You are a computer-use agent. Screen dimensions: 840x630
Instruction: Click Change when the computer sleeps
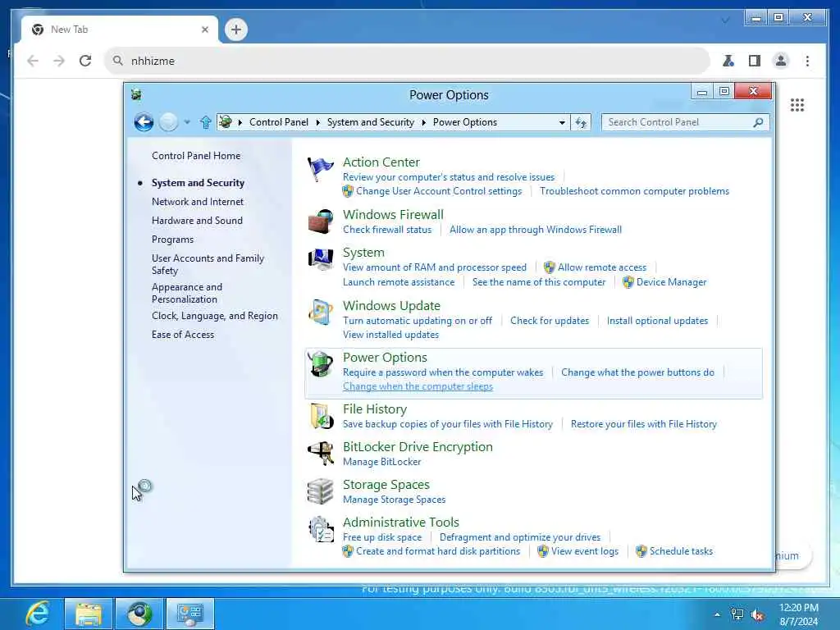coord(418,386)
